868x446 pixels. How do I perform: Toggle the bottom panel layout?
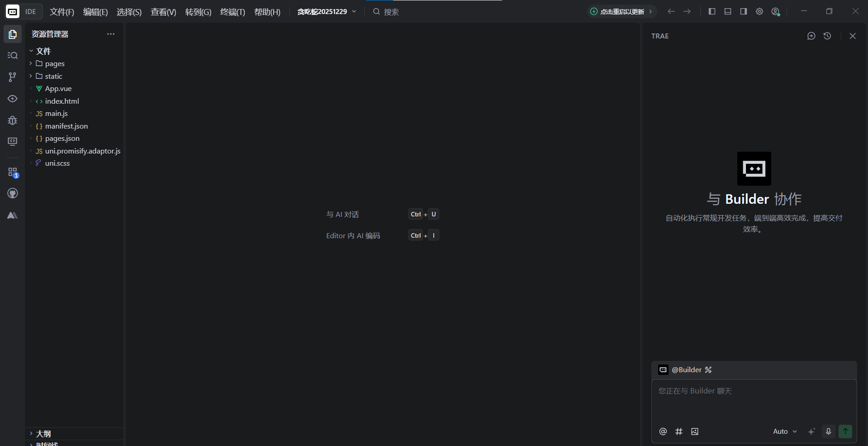click(x=728, y=11)
